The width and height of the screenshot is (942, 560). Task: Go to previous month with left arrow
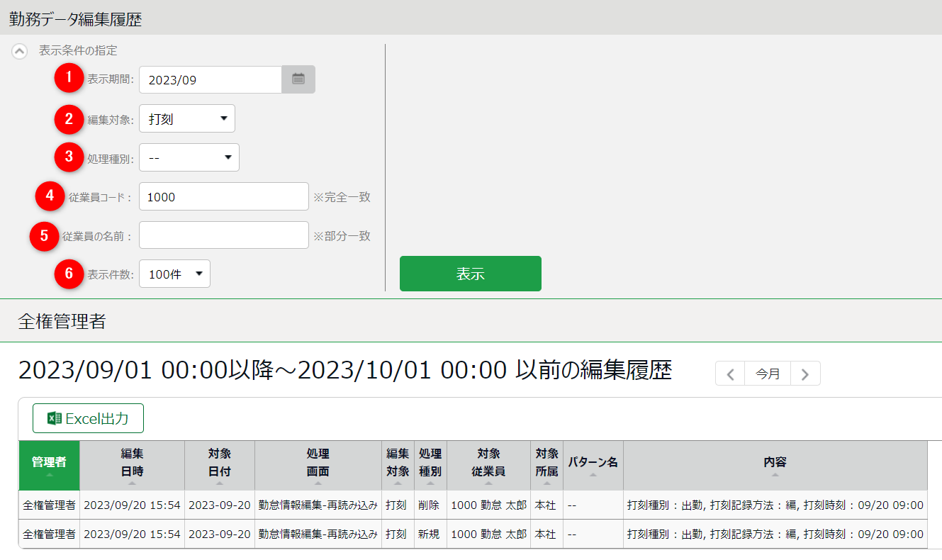[730, 374]
